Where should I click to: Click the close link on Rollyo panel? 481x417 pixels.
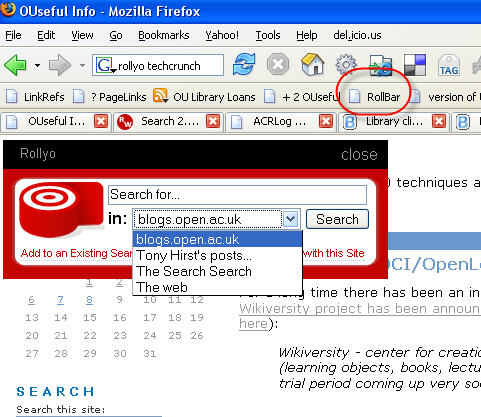359,154
